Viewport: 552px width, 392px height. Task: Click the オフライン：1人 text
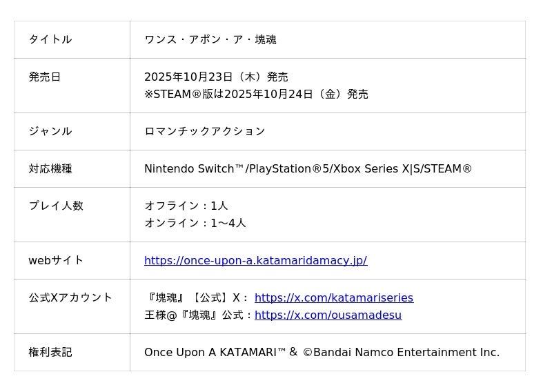186,206
